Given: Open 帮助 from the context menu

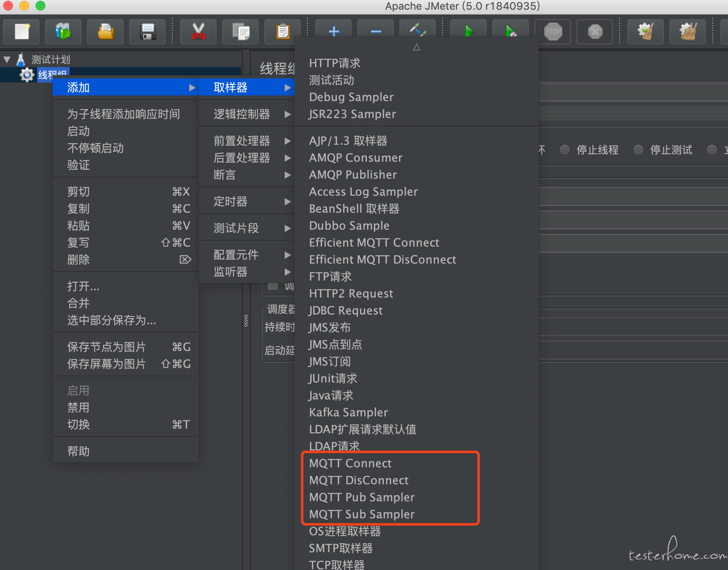Looking at the screenshot, I should pos(125,451).
